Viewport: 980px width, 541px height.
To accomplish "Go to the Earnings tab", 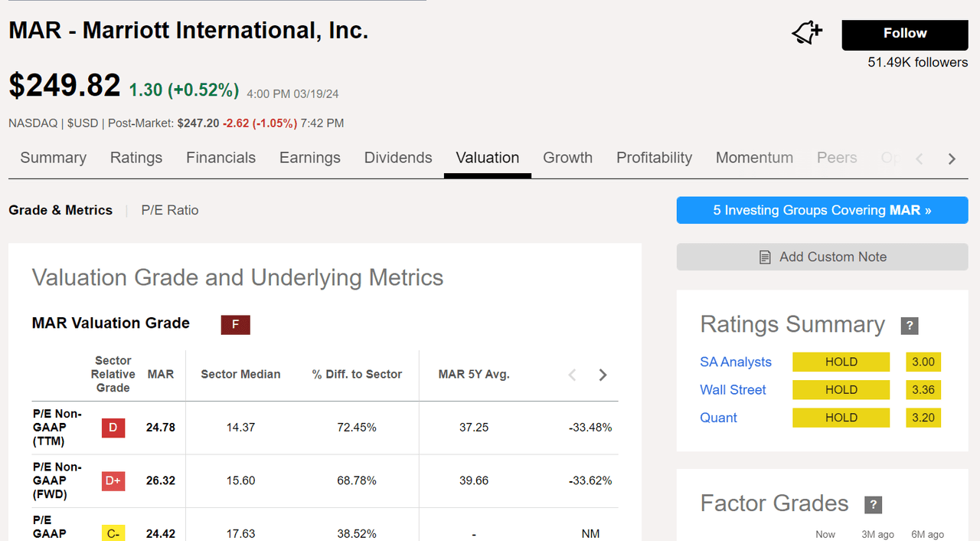I will [x=310, y=158].
